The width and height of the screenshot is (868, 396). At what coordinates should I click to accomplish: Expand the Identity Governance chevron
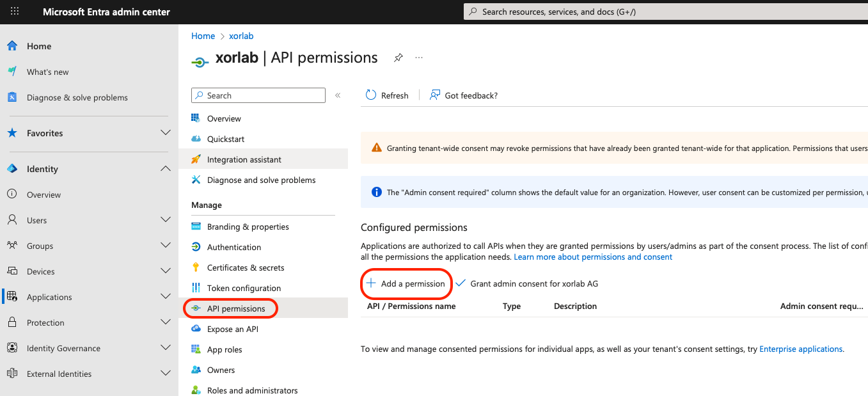[x=165, y=348]
